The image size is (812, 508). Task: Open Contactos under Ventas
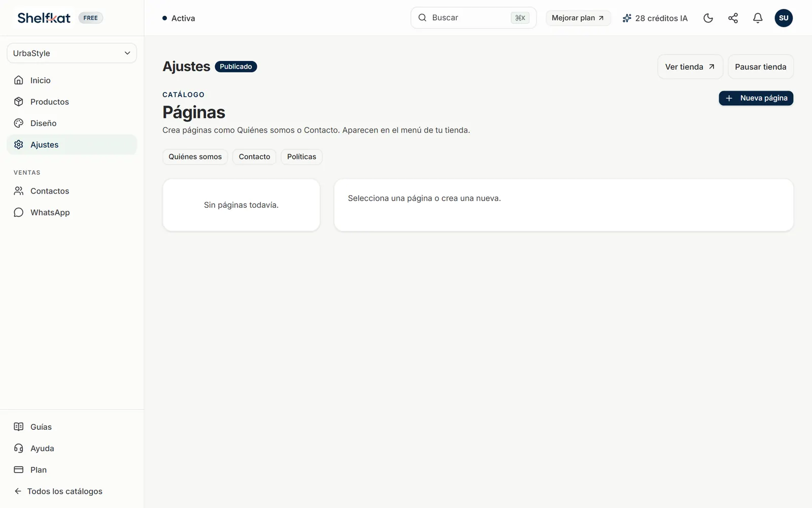coord(72,191)
